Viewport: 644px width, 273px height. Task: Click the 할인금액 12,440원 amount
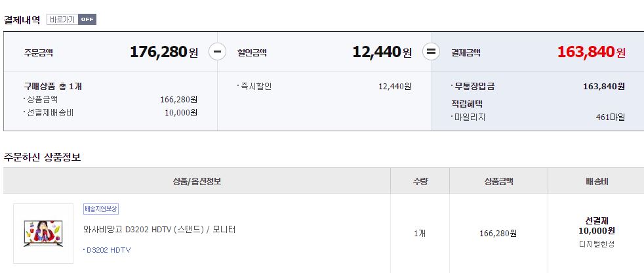pyautogui.click(x=382, y=52)
